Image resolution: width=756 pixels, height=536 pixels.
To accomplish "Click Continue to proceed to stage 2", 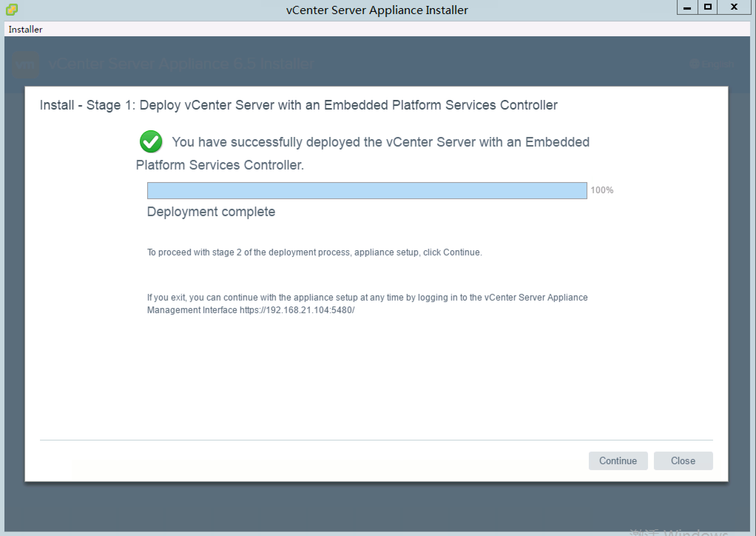I will (618, 460).
